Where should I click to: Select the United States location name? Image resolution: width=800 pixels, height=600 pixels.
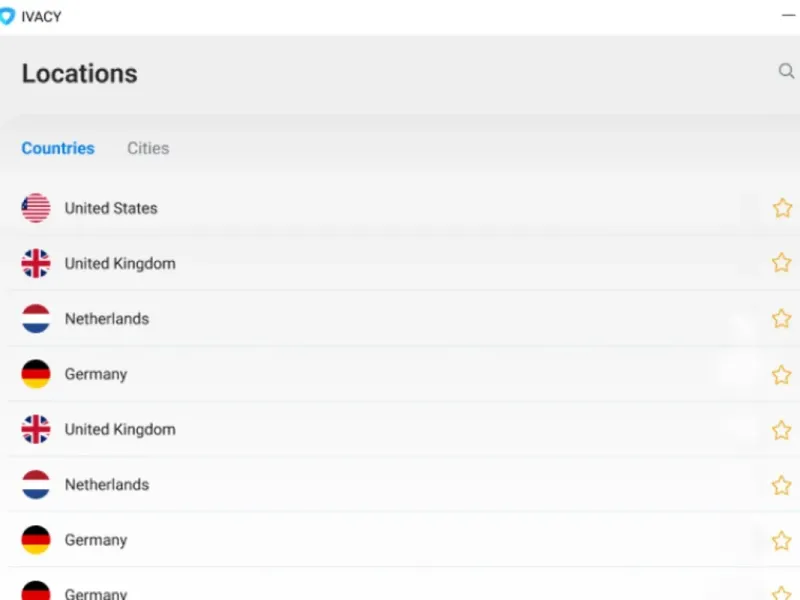[111, 208]
